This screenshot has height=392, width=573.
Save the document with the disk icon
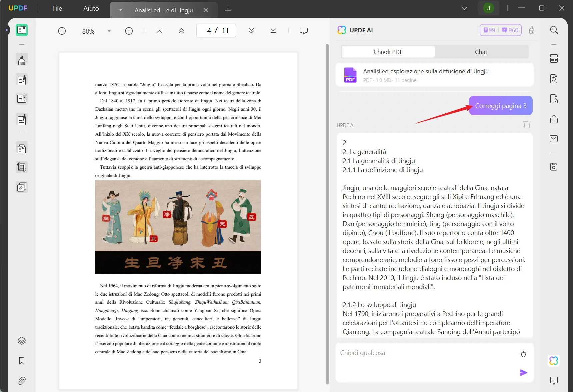click(554, 167)
